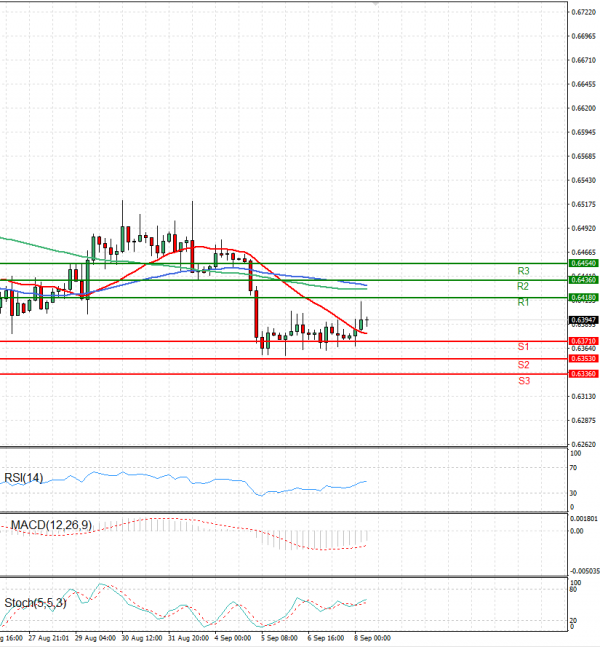Click the RSI(14) indicator label

24,478
